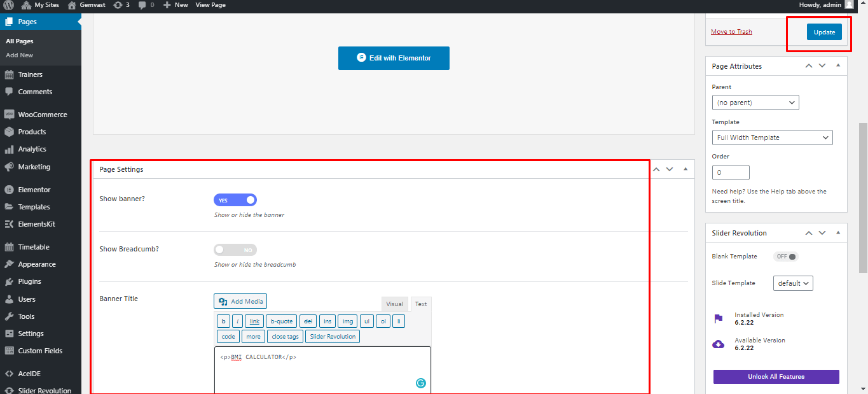The image size is (868, 394).
Task: Open the Pages menu in sidebar
Action: coord(41,22)
